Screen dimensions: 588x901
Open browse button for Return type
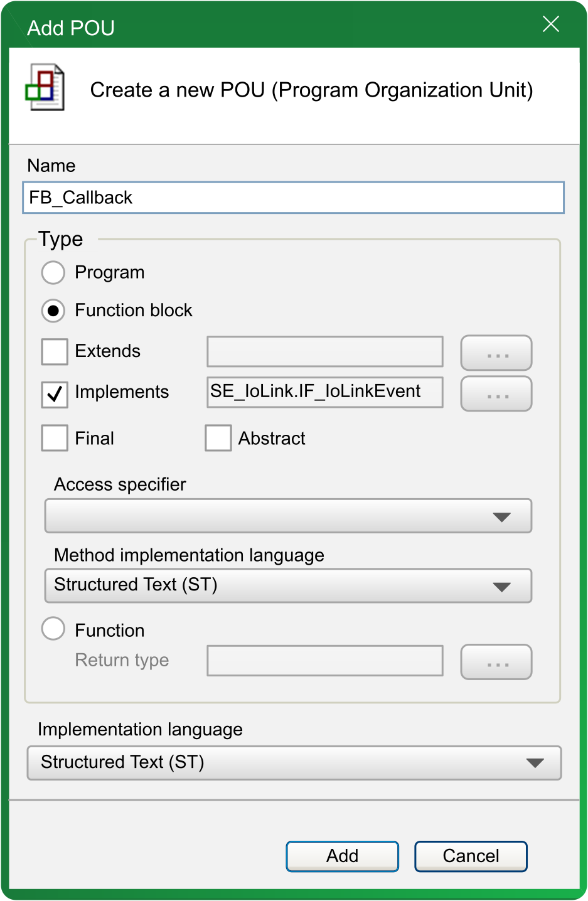[496, 662]
